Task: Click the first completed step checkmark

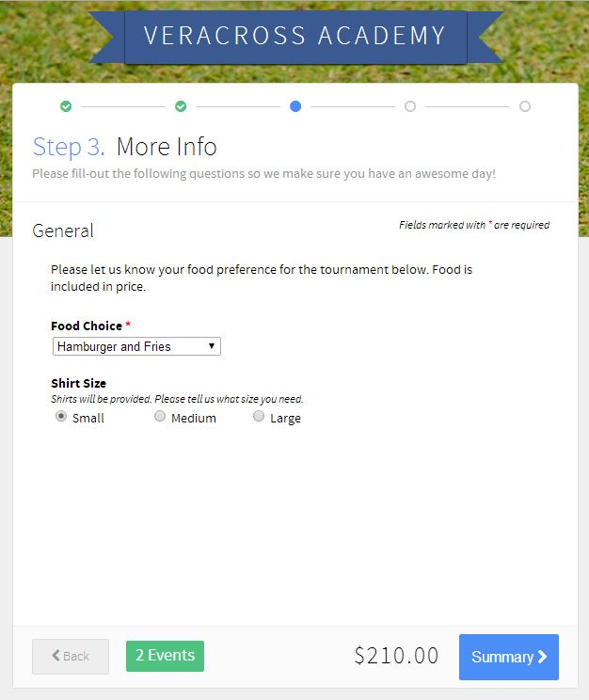Action: [x=66, y=106]
